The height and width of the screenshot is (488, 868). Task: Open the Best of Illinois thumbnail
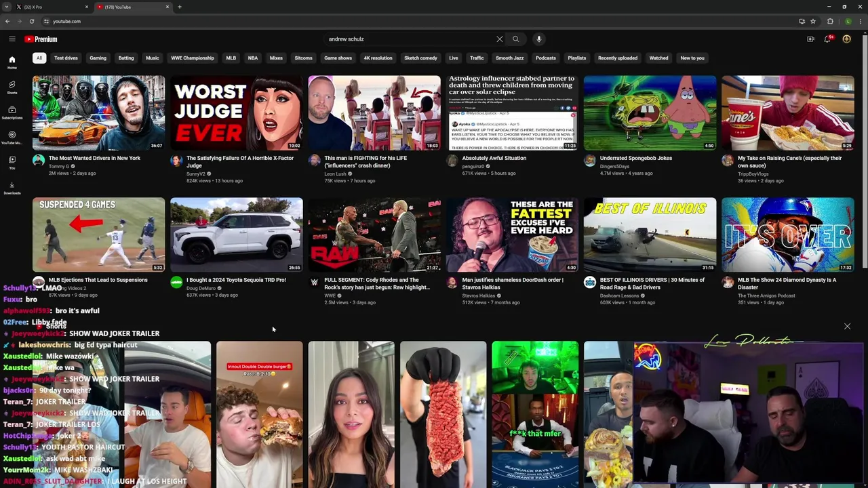pyautogui.click(x=650, y=235)
